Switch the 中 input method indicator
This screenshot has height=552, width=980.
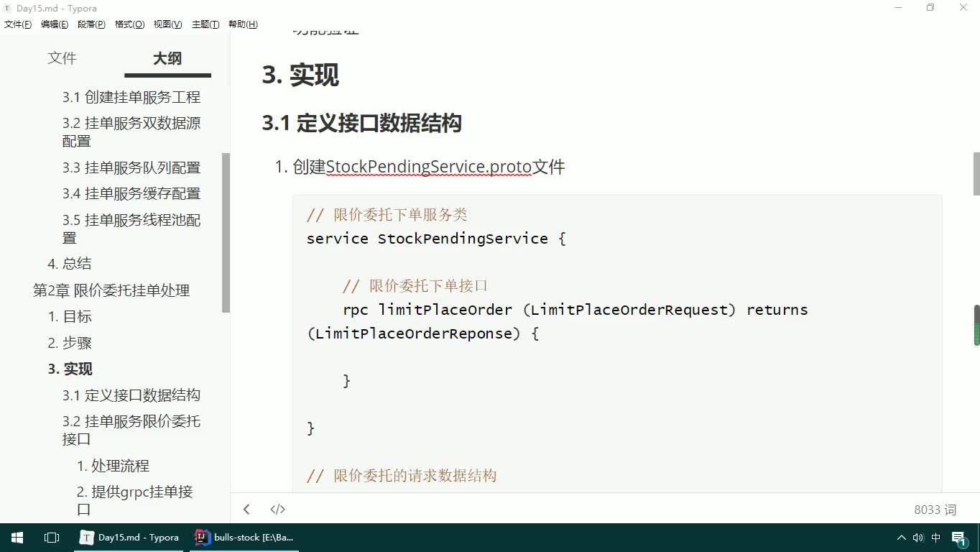(x=936, y=538)
